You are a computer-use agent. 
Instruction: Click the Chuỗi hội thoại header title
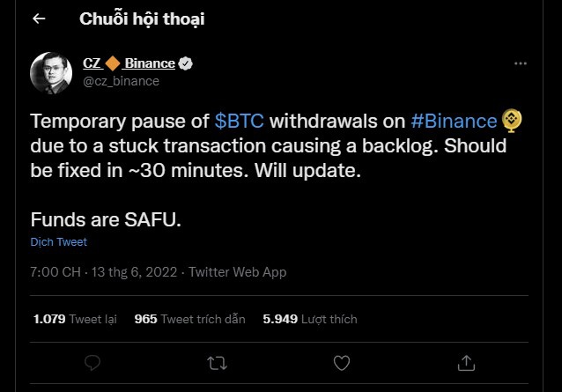pos(142,18)
